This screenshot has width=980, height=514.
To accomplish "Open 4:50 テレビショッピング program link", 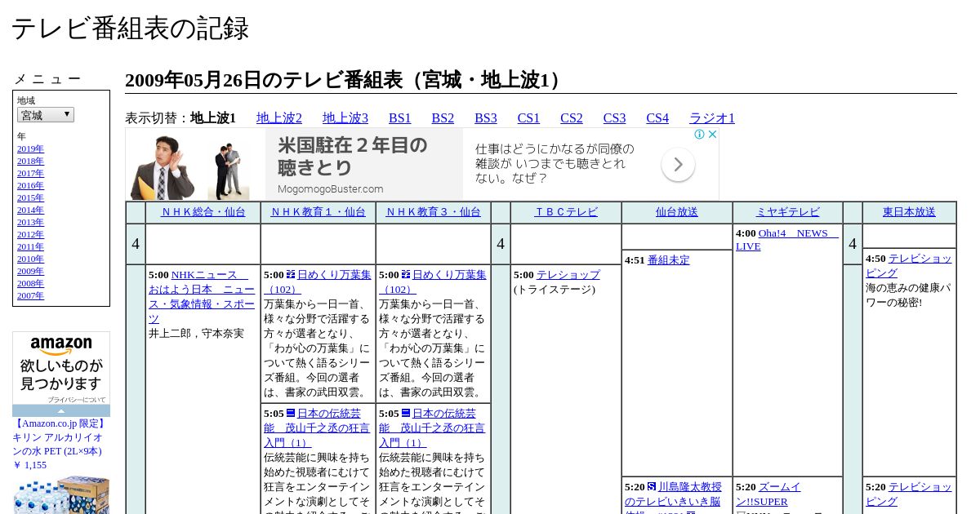I will point(908,266).
